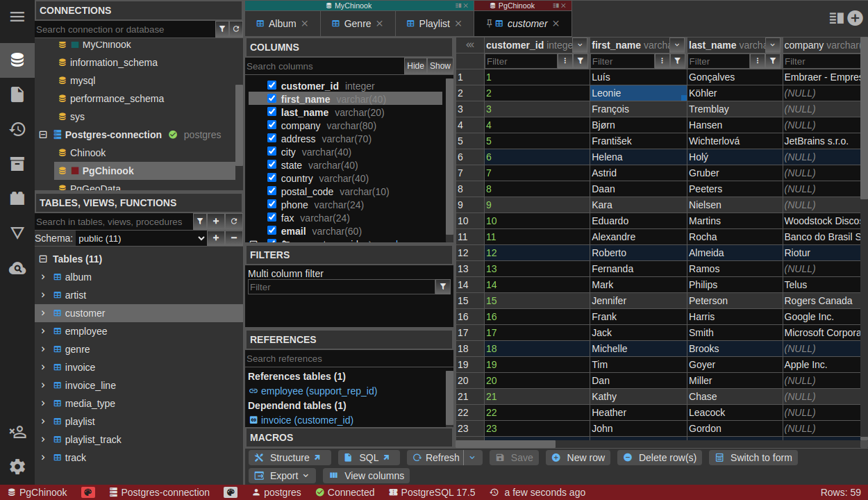Open the Database connections sidebar icon

[x=17, y=60]
